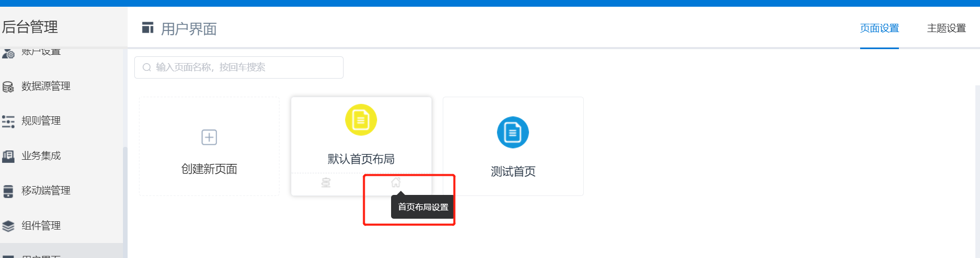Click the 组件管理 layers icon
Image resolution: width=980 pixels, height=258 pixels.
click(8, 226)
